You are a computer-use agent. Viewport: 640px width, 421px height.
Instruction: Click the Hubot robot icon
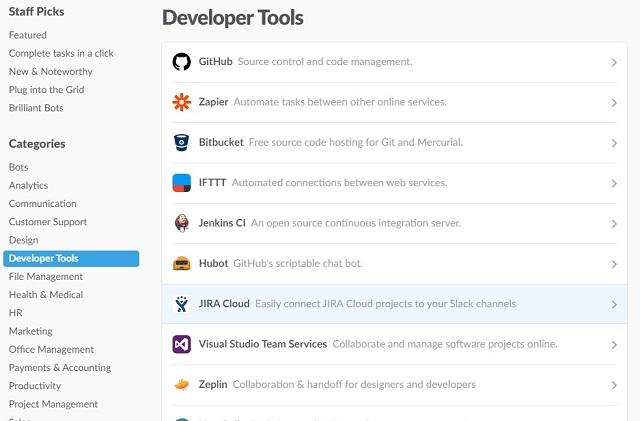click(182, 264)
